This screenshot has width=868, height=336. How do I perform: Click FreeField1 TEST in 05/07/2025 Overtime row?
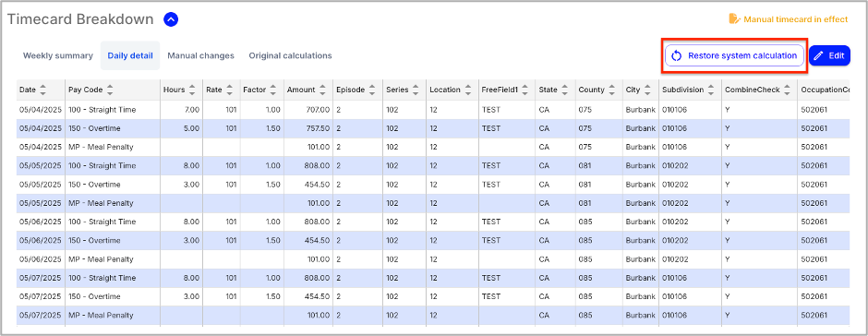point(507,296)
